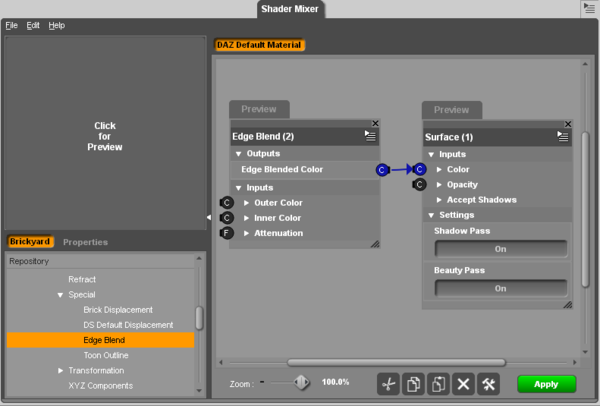Expand Transformation category
This screenshot has width=600, height=406.
60,370
